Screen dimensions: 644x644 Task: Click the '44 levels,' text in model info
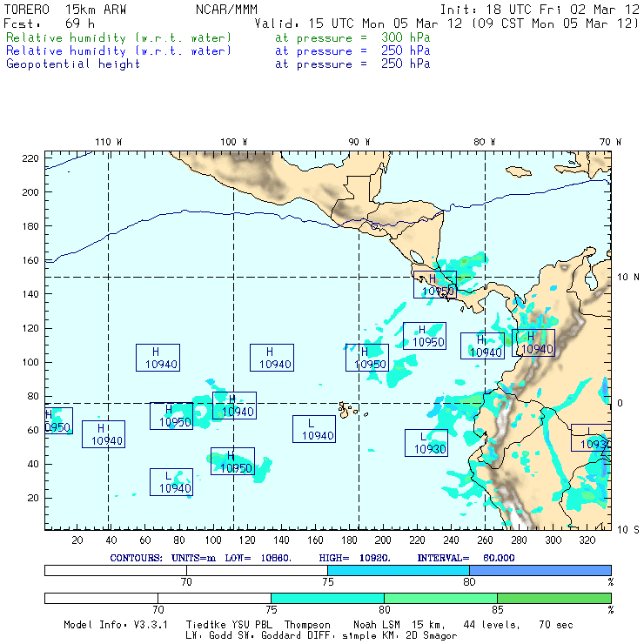(x=492, y=625)
